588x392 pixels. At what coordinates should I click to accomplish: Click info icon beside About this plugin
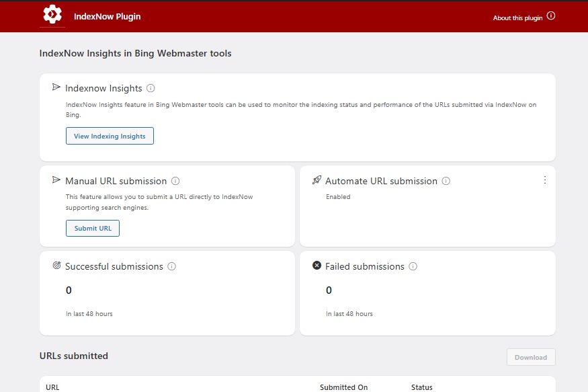[551, 16]
